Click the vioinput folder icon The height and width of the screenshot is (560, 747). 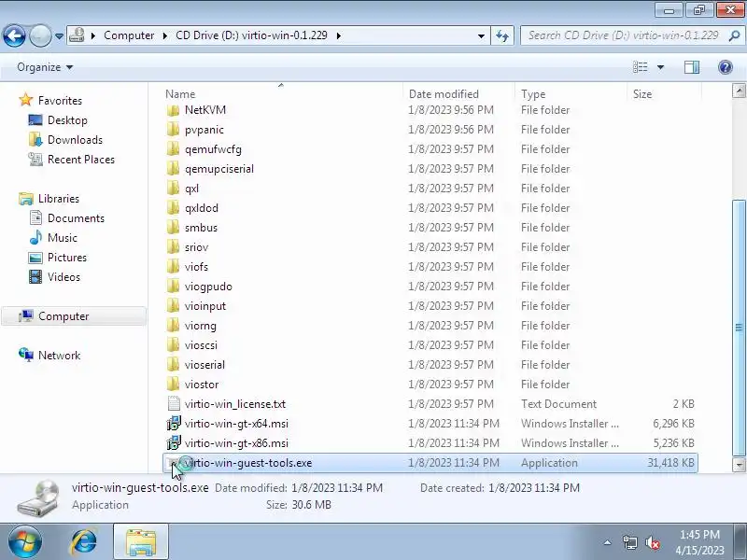pos(174,306)
